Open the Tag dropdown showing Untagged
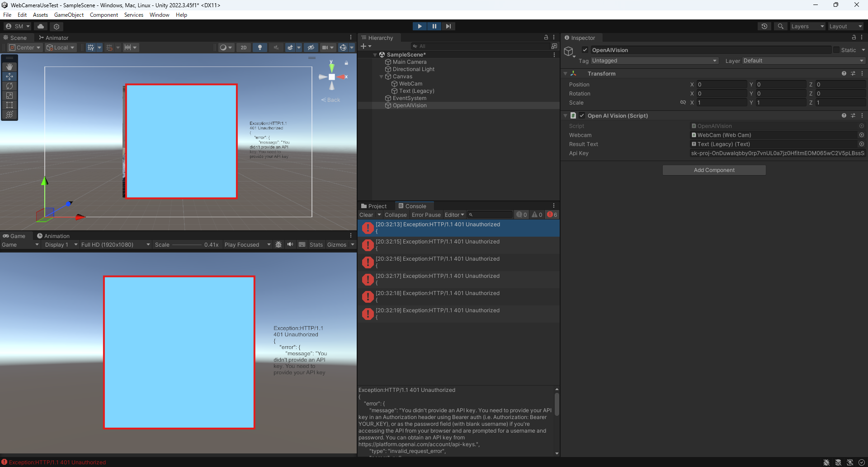Screen dimensions: 868x467 point(654,61)
